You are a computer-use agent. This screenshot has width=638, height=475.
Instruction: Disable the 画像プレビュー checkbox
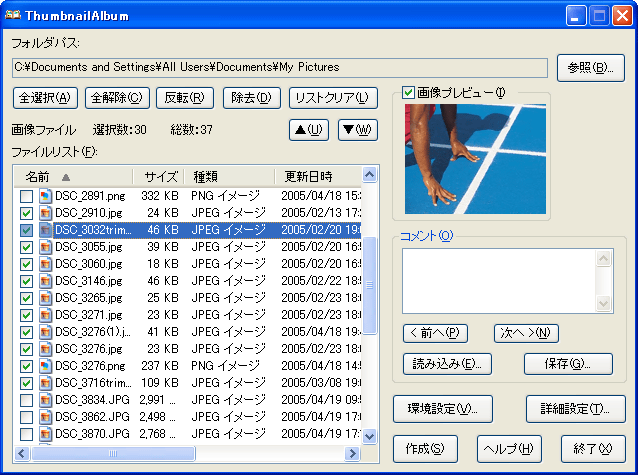[408, 93]
